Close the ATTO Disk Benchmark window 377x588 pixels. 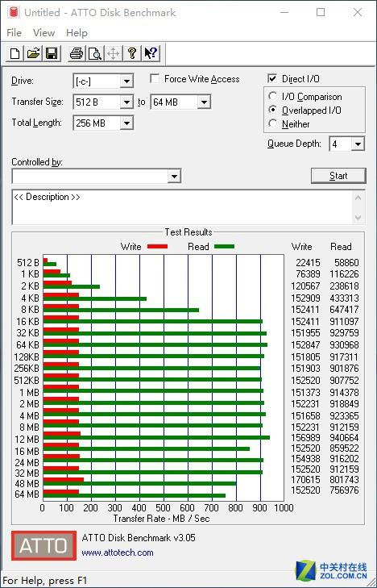click(358, 12)
